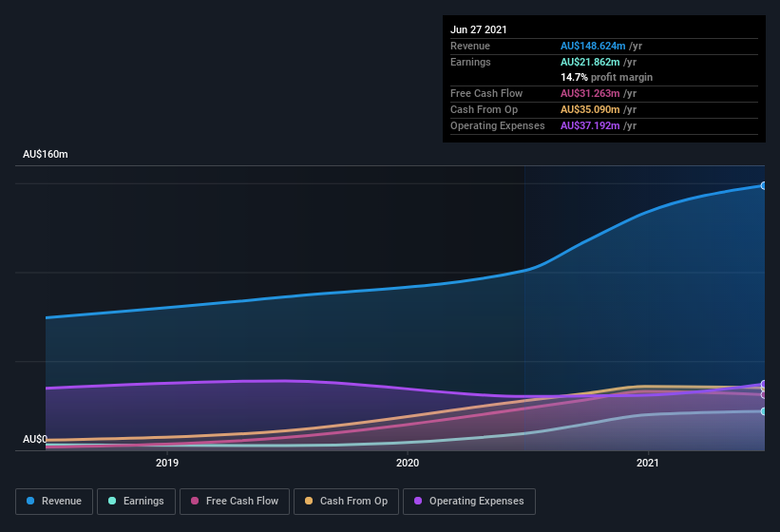The height and width of the screenshot is (532, 780).
Task: Click the 2021 x-axis label
Action: [648, 463]
